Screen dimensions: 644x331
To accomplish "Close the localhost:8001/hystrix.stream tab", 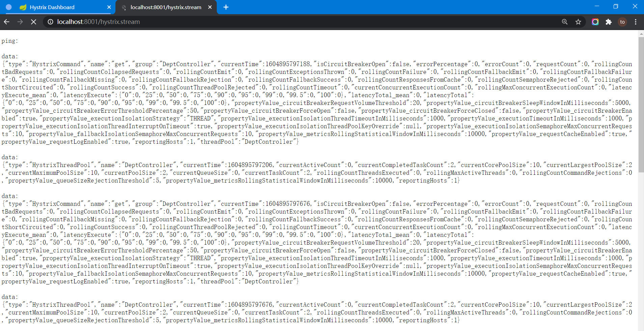I will click(210, 7).
